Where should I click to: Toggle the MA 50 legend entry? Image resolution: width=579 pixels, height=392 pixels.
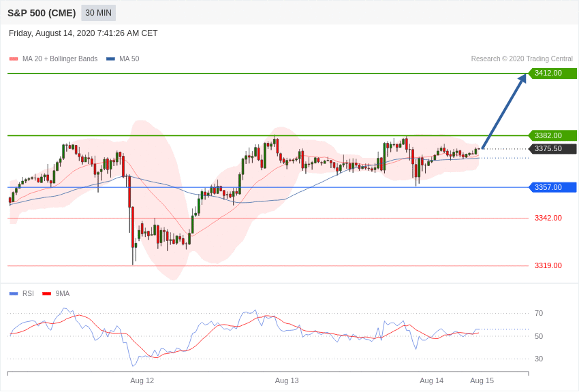pos(123,59)
